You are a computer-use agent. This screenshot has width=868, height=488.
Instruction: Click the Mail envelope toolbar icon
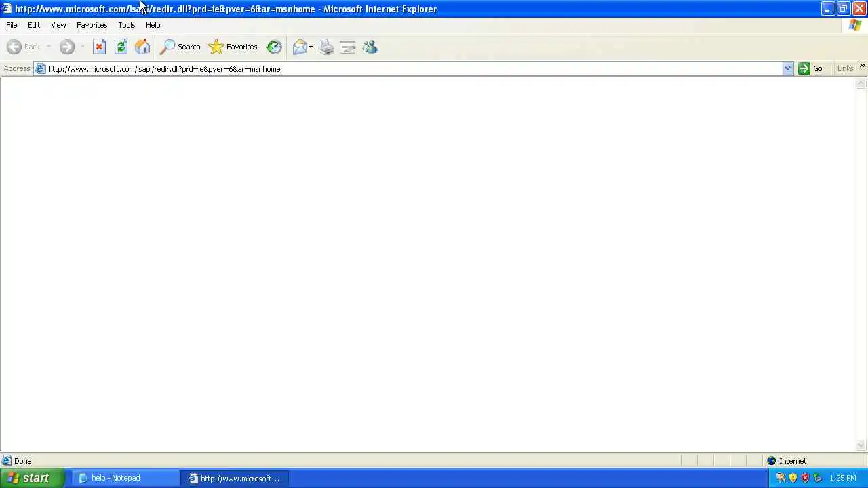coord(299,47)
